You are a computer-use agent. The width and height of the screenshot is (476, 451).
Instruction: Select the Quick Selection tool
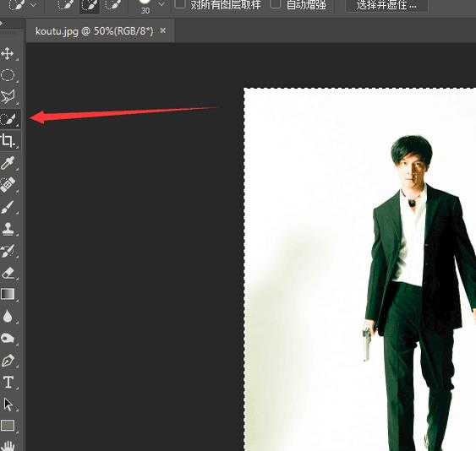click(8, 118)
